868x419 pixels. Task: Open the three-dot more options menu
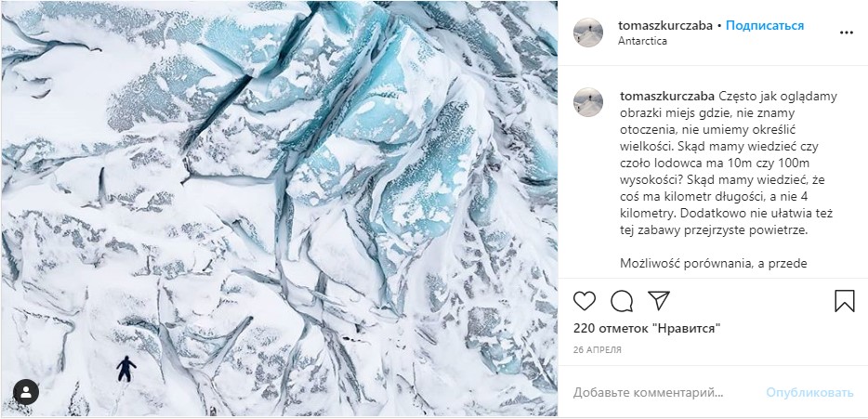pos(846,33)
